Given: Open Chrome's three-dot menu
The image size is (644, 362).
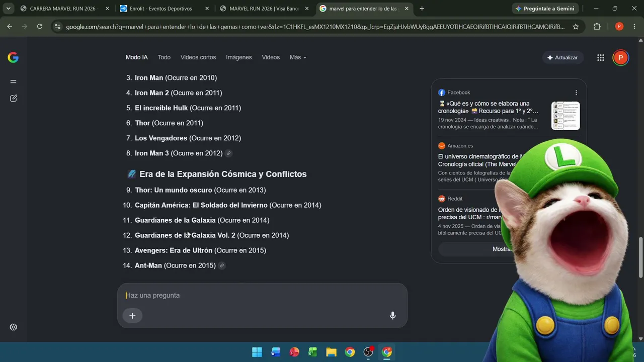Looking at the screenshot, I should [x=634, y=27].
